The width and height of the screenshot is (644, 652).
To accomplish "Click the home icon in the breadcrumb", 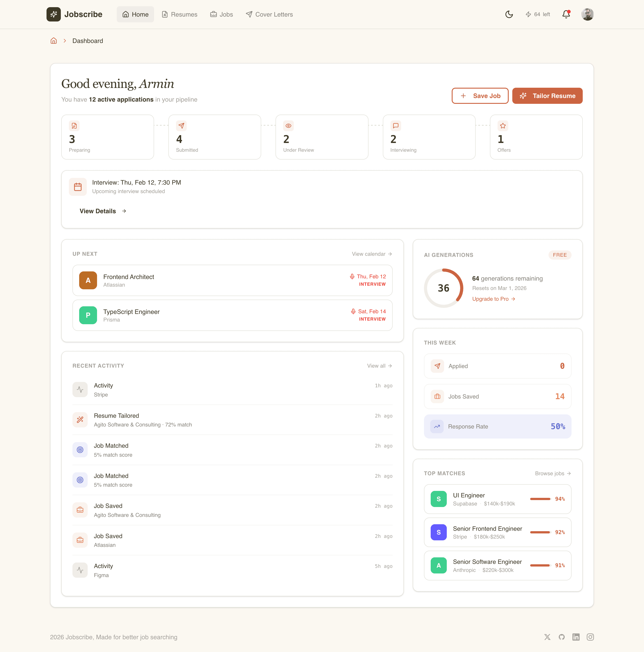I will click(x=54, y=40).
